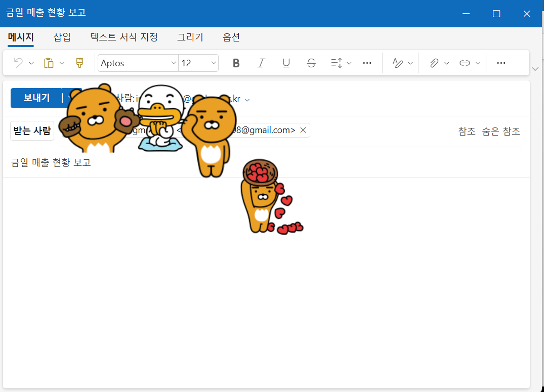Image resolution: width=544 pixels, height=392 pixels.
Task: Toggle underline formatting
Action: click(x=286, y=63)
